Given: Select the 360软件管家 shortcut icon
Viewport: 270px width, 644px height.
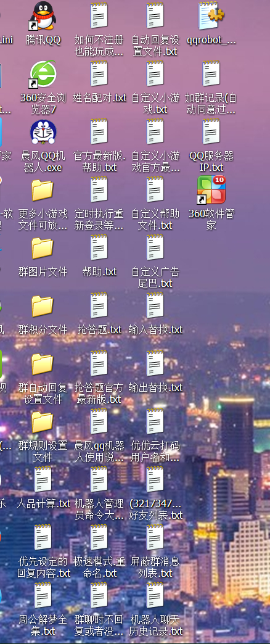Looking at the screenshot, I should click(x=211, y=190).
